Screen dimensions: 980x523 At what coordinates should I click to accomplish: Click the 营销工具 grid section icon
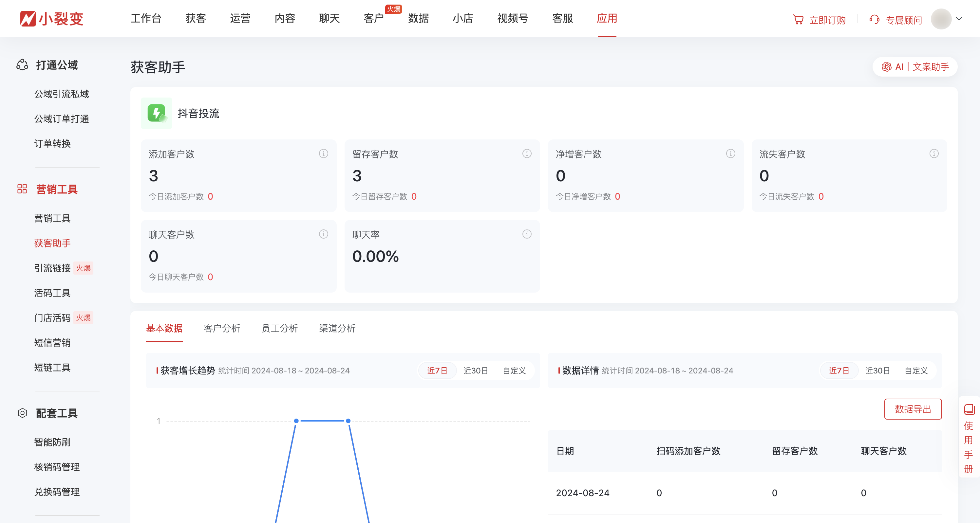pos(22,189)
